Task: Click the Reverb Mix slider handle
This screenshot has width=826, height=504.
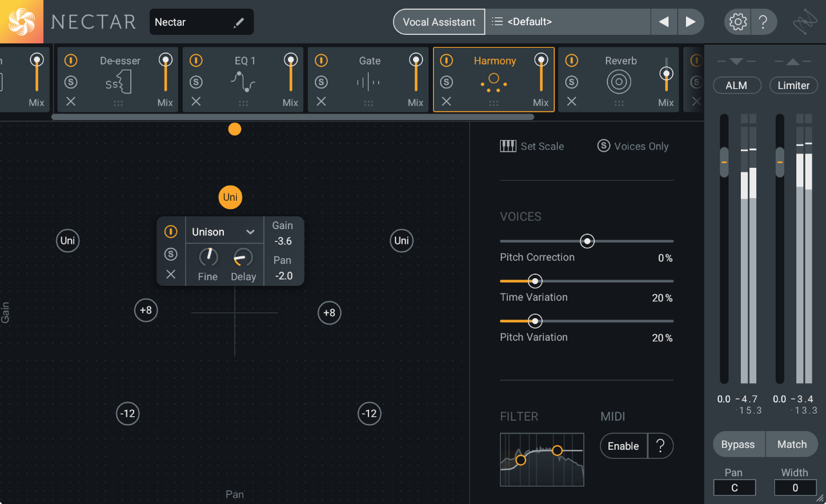Action: [666, 74]
